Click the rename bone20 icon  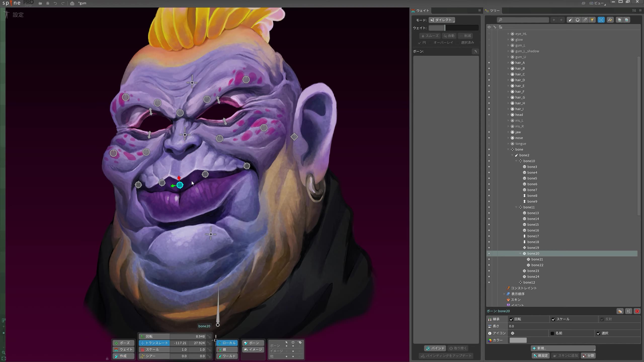[628, 311]
